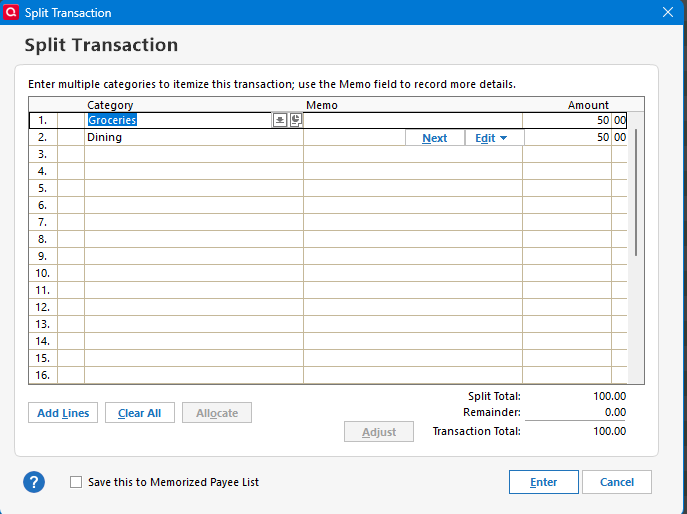The image size is (687, 514).
Task: Click the Quicken logo in title bar
Action: coord(11,12)
